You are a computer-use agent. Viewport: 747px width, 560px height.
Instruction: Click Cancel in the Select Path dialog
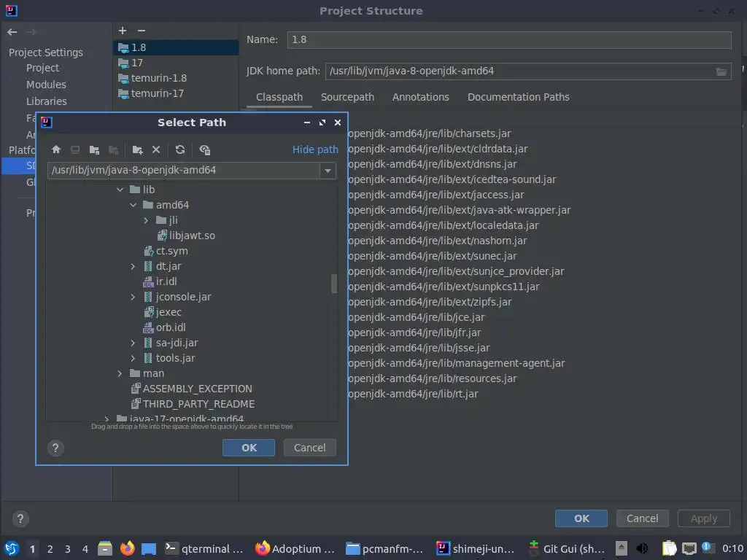(309, 448)
